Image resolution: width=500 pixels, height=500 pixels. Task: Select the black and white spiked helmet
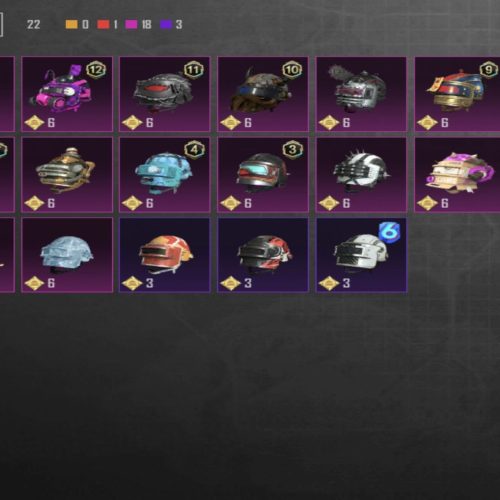click(x=361, y=175)
